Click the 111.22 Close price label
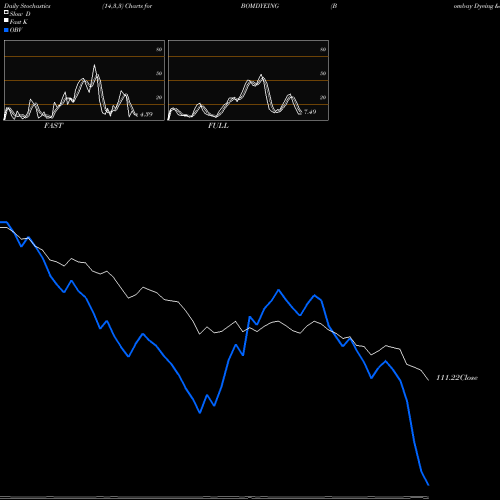The height and width of the screenshot is (500, 500). click(x=457, y=378)
